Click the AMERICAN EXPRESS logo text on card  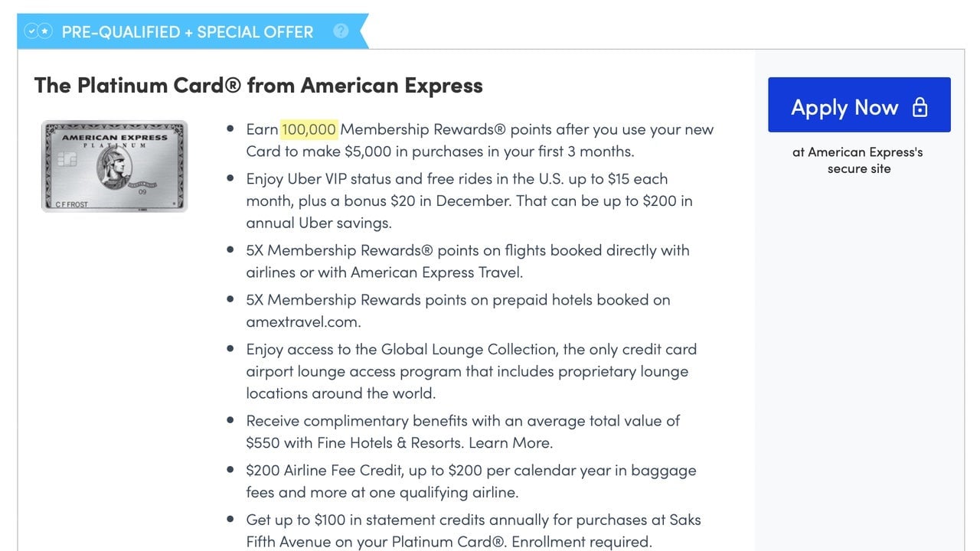click(x=114, y=138)
